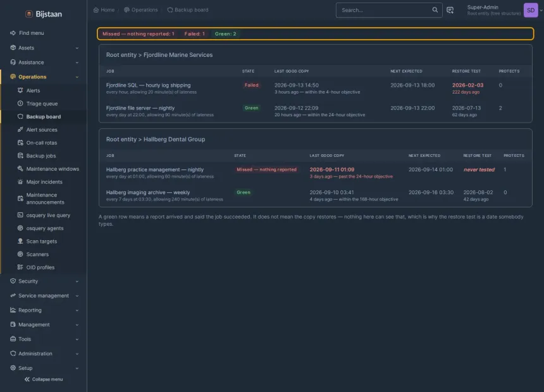Open Fjordline SQL hourly log shipping job
Image resolution: width=544 pixels, height=392 pixels.
148,85
